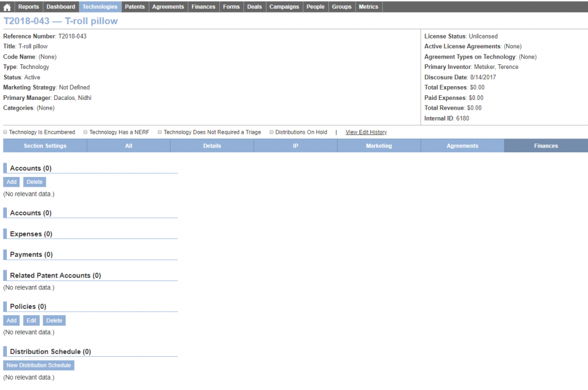The image size is (588, 390).
Task: Open the View Edit History link
Action: click(366, 132)
